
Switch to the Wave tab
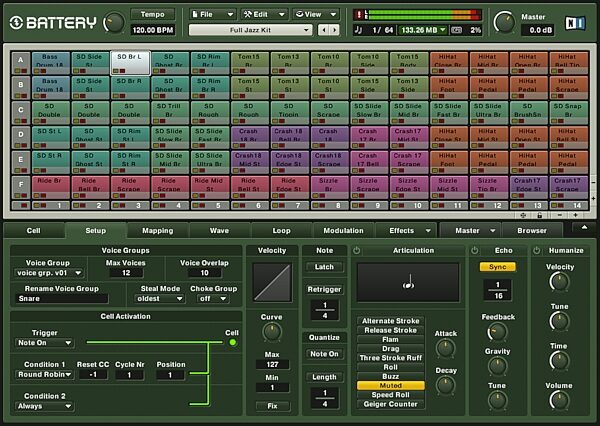pos(219,230)
